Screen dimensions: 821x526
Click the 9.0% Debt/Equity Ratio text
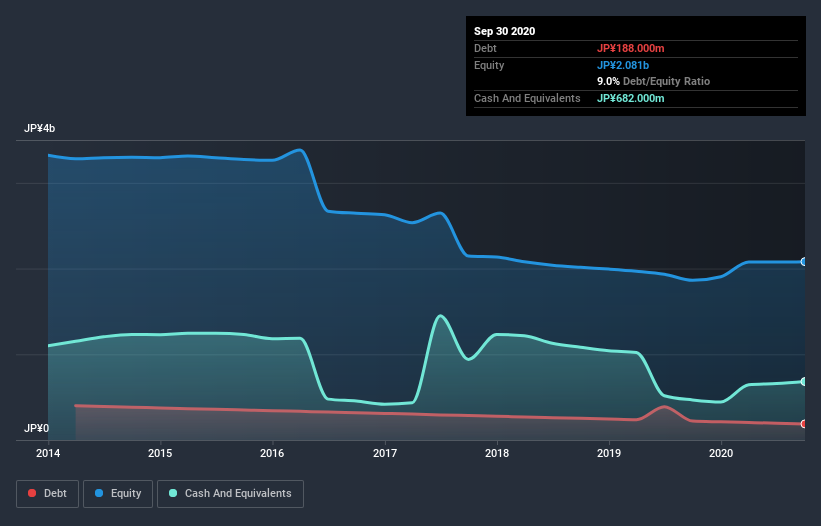pos(653,82)
